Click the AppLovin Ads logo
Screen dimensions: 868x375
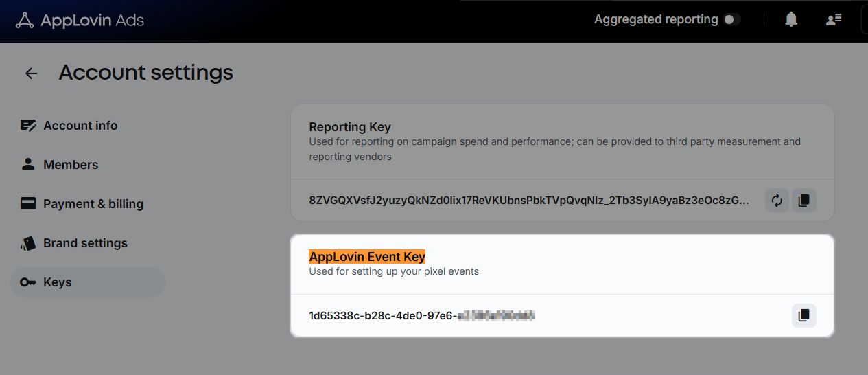coord(80,20)
